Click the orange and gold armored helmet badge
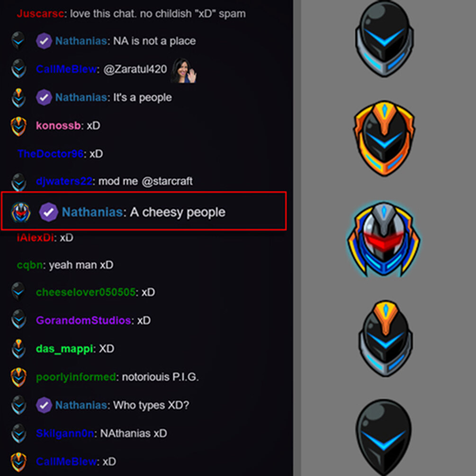 [384, 138]
